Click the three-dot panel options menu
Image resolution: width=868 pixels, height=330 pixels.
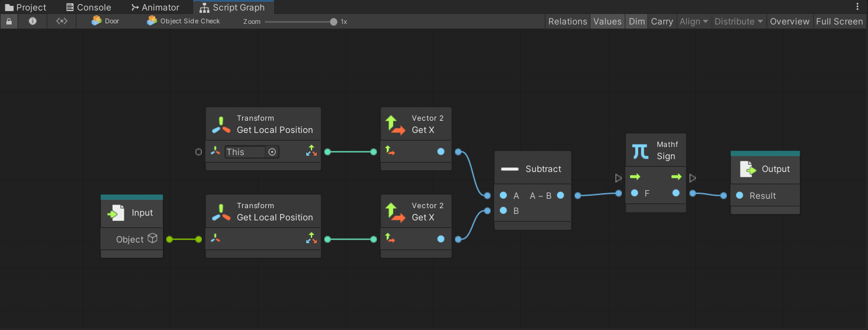pyautogui.click(x=857, y=7)
